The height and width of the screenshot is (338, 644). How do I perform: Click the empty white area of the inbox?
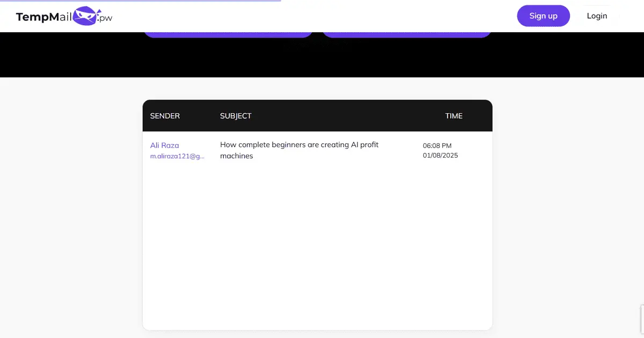(317, 247)
